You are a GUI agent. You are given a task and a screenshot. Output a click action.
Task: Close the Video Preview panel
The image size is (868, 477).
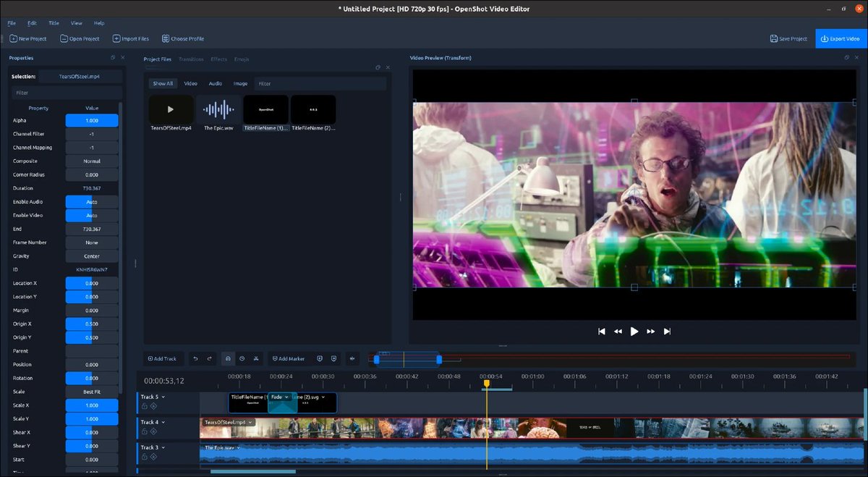tap(857, 58)
